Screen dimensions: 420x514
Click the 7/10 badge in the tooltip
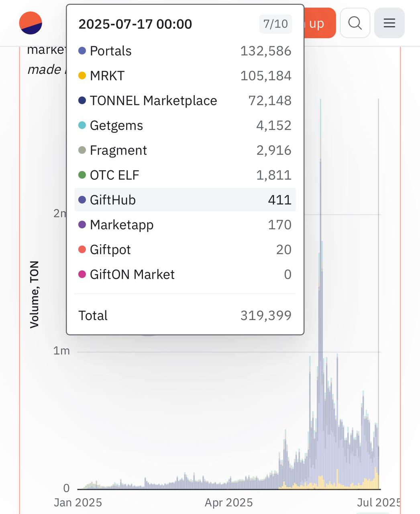(x=275, y=24)
